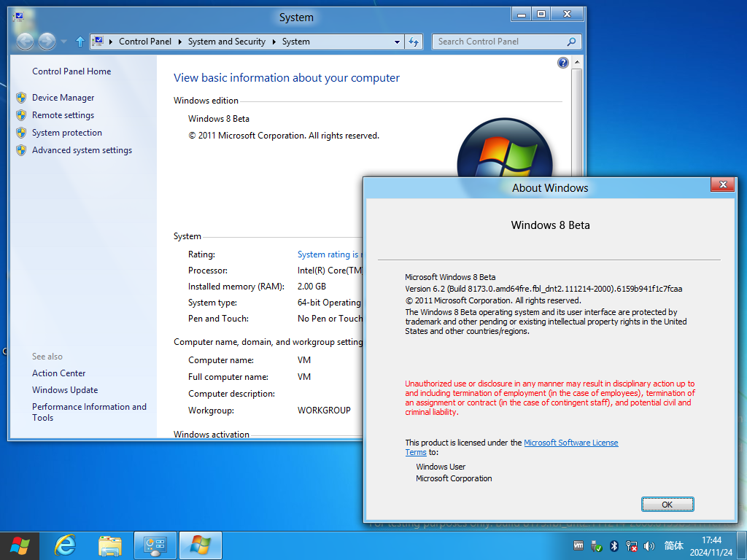747x560 pixels.
Task: Click the volume speaker tray icon
Action: coord(649,545)
